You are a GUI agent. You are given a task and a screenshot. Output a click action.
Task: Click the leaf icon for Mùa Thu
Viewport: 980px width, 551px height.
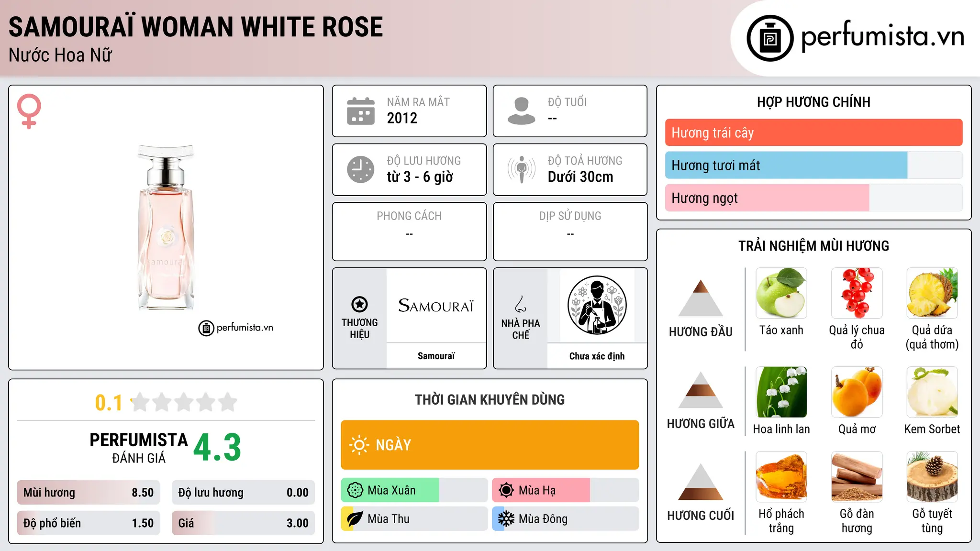[355, 519]
